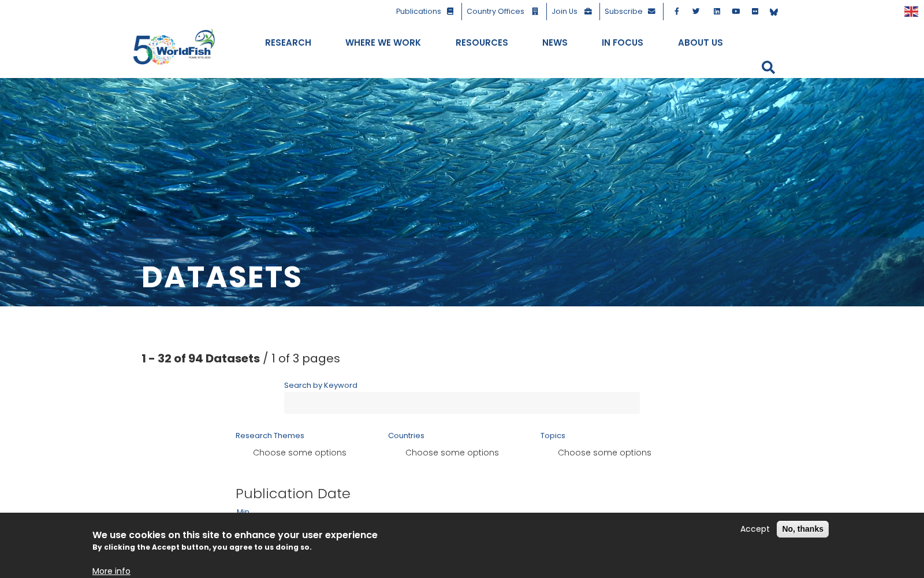Open the search magnifier icon

point(768,68)
